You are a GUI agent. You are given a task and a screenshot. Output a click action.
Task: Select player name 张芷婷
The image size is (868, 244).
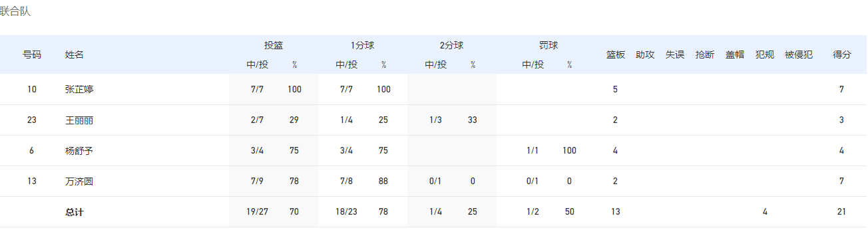tap(79, 89)
